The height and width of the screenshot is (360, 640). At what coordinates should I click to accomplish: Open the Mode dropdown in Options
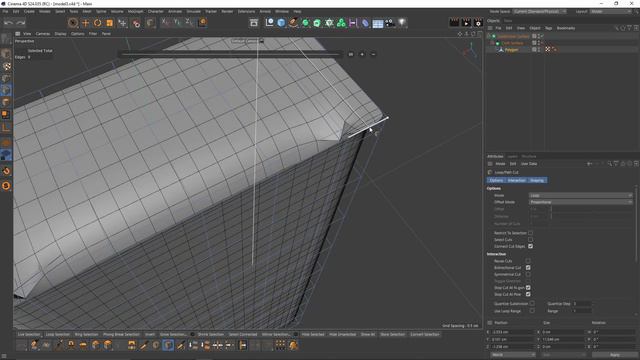[x=580, y=195]
